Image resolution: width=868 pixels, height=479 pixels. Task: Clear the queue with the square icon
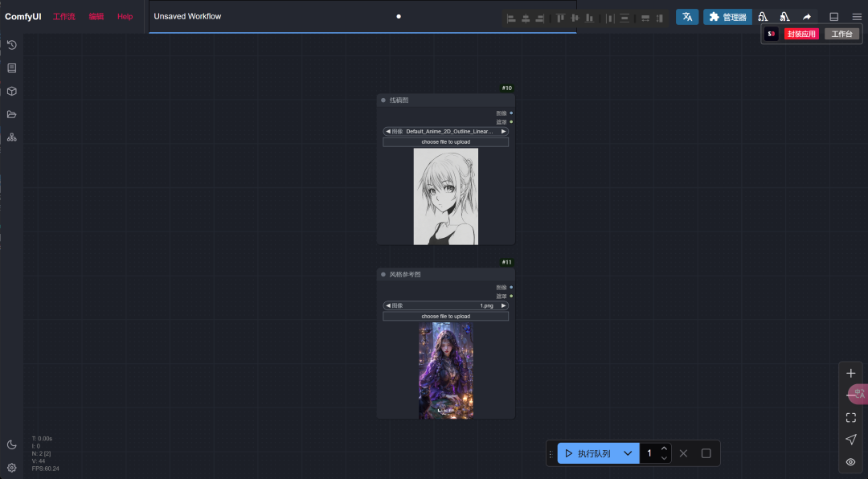(706, 453)
